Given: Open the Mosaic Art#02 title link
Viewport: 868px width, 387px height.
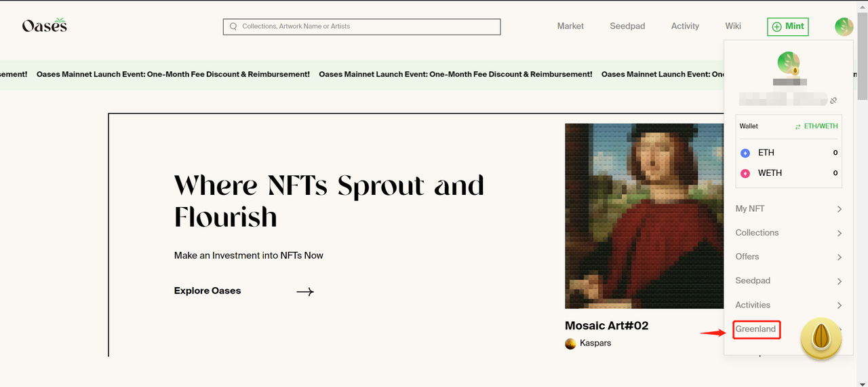Looking at the screenshot, I should pos(606,326).
